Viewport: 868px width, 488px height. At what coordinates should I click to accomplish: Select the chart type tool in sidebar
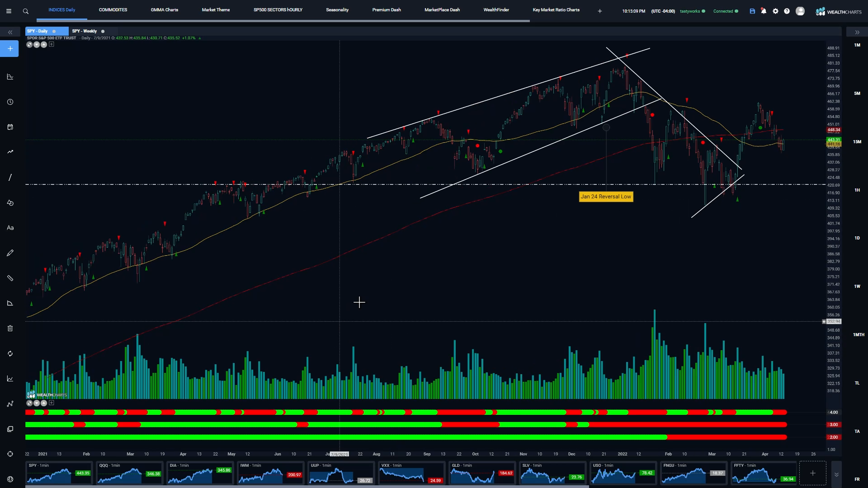(x=10, y=77)
